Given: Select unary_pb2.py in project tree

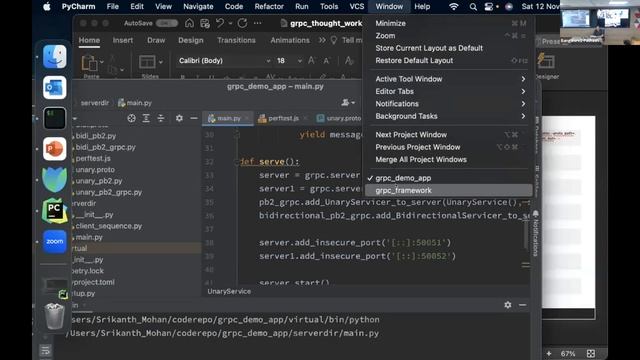Looking at the screenshot, I should point(98,181).
